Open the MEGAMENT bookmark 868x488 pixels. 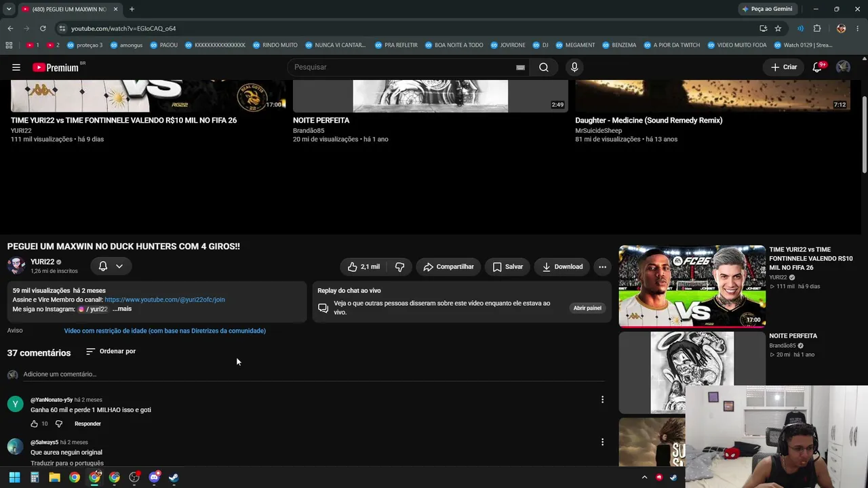[575, 45]
